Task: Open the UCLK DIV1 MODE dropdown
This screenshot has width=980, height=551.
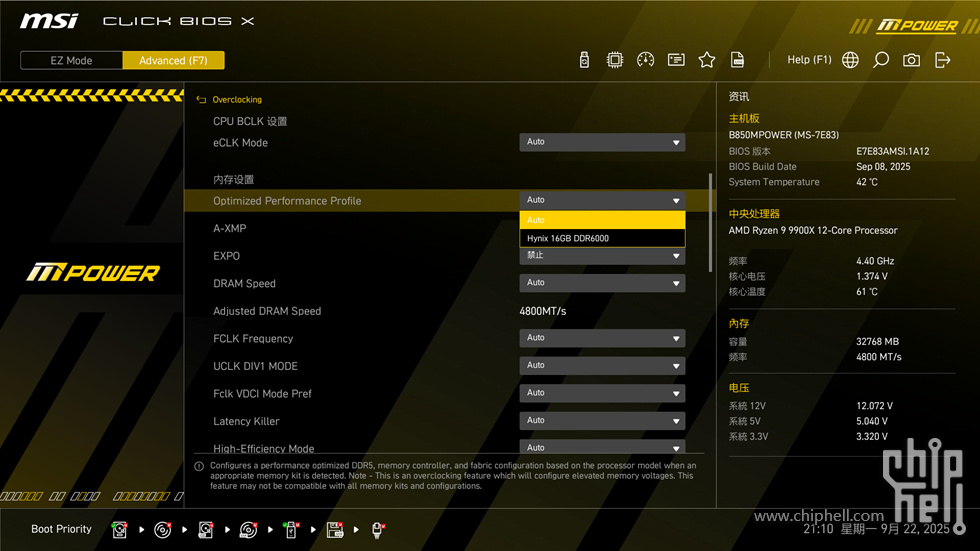Action: [602, 365]
